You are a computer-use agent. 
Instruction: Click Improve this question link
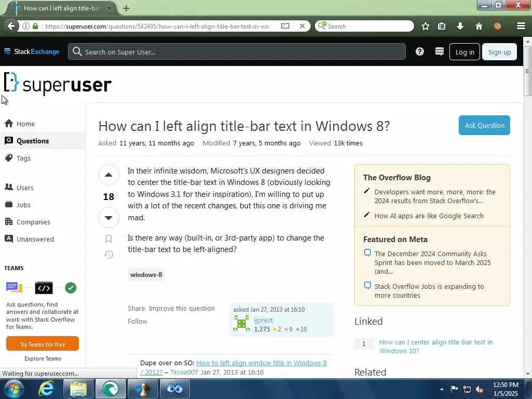pyautogui.click(x=181, y=309)
